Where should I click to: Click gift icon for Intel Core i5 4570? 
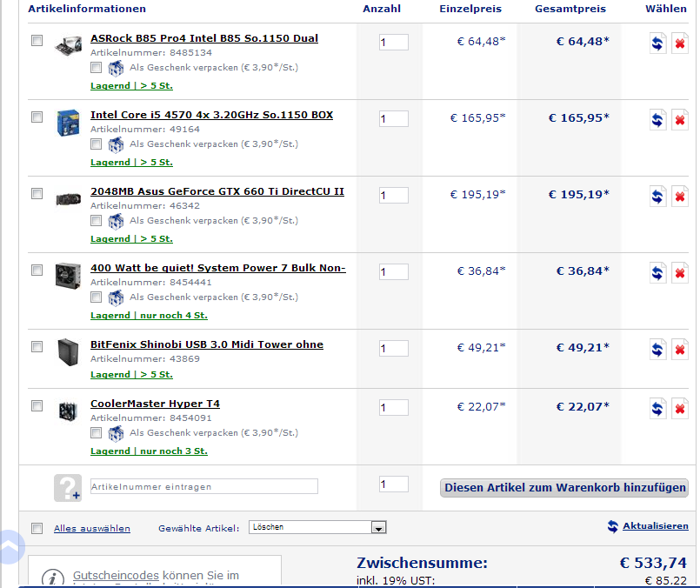[x=116, y=144]
